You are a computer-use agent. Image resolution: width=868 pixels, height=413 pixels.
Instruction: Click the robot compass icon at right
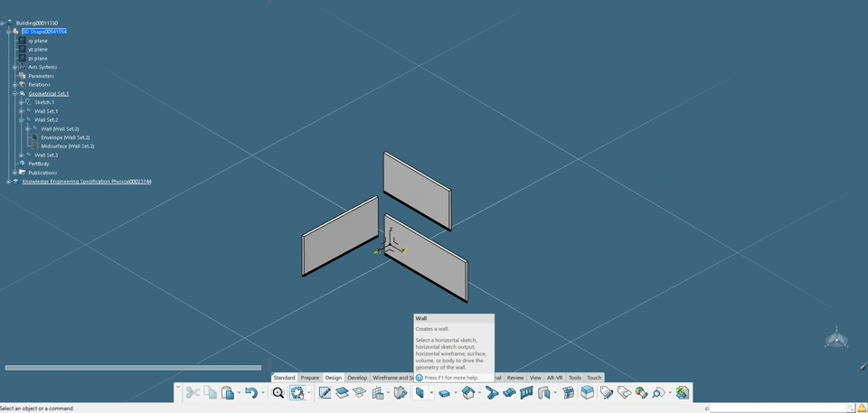click(x=836, y=338)
